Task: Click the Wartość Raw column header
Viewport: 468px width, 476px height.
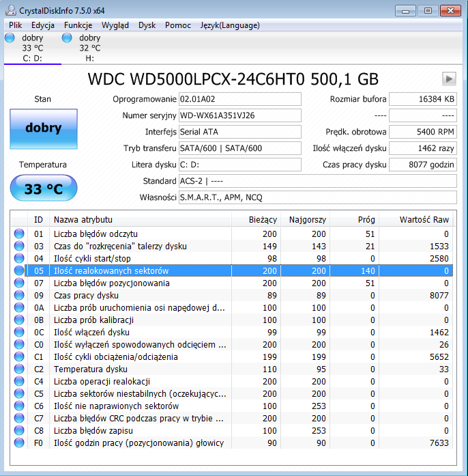Action: 416,219
